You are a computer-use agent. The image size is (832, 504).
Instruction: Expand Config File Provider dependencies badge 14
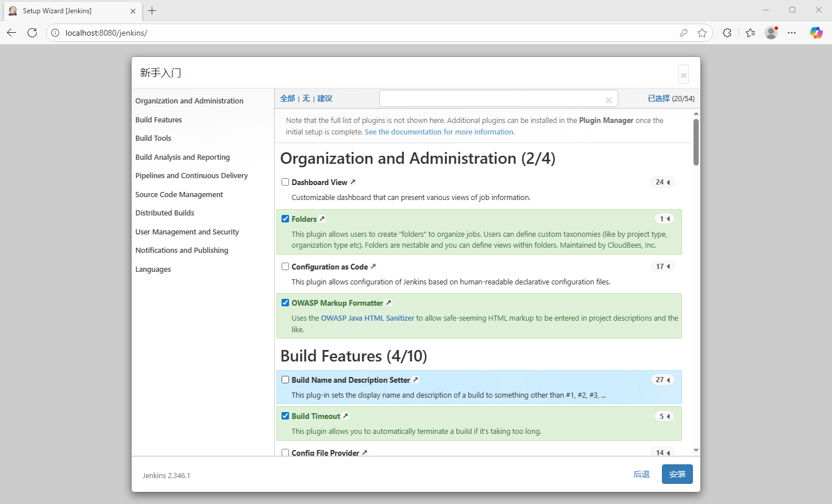coord(662,452)
